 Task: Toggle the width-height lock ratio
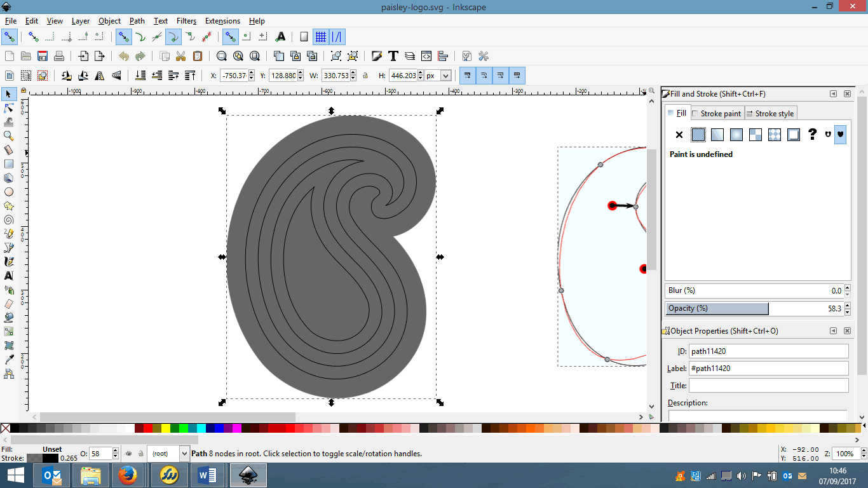[365, 76]
